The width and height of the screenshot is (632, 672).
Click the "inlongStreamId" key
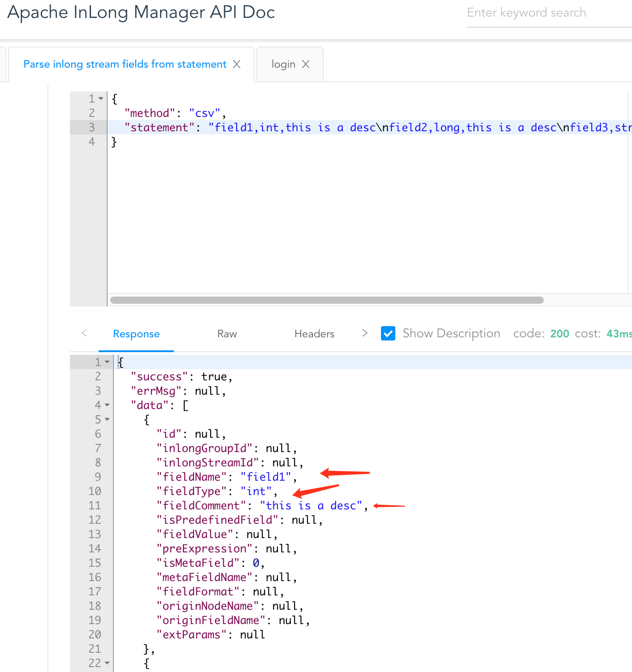click(x=208, y=462)
